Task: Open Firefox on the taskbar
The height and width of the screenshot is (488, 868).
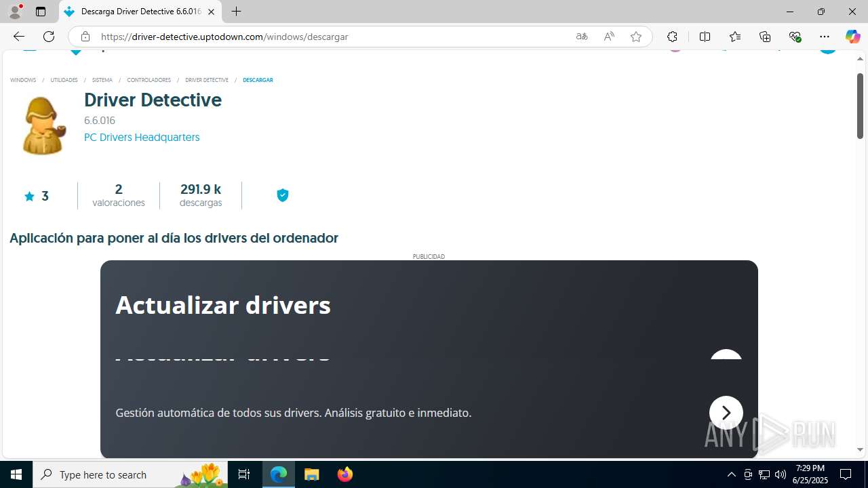Action: (345, 474)
